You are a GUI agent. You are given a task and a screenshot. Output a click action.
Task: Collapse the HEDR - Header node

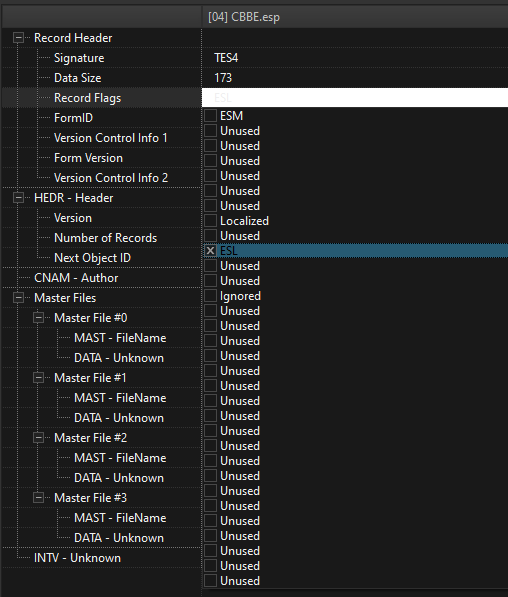click(18, 198)
